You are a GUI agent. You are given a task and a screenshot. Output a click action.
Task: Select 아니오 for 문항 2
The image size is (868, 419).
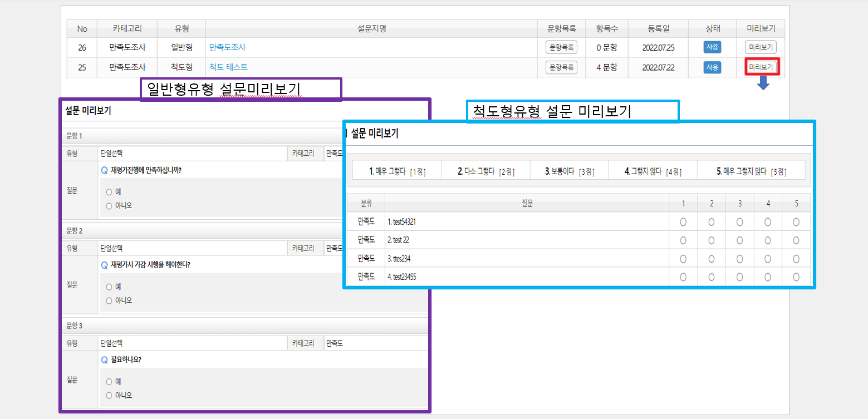pos(109,300)
